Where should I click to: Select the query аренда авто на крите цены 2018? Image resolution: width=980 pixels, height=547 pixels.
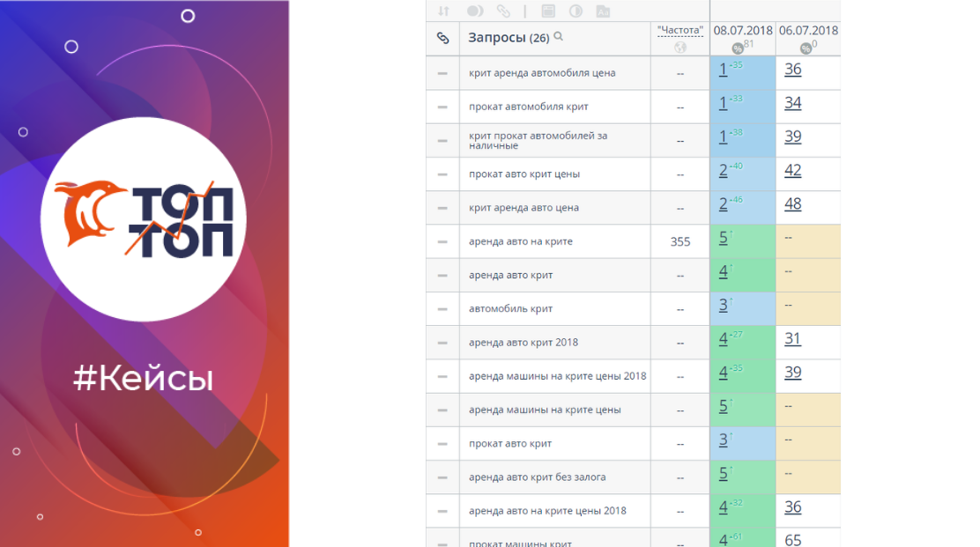point(547,512)
